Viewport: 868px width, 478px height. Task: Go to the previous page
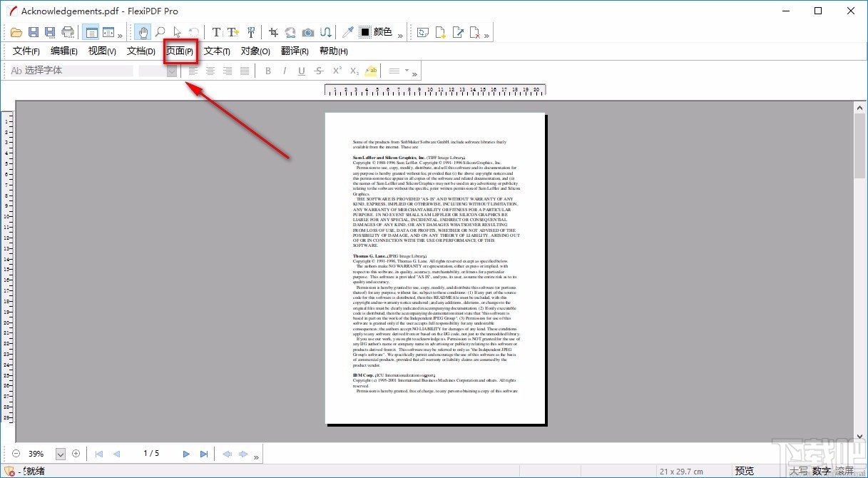point(116,454)
